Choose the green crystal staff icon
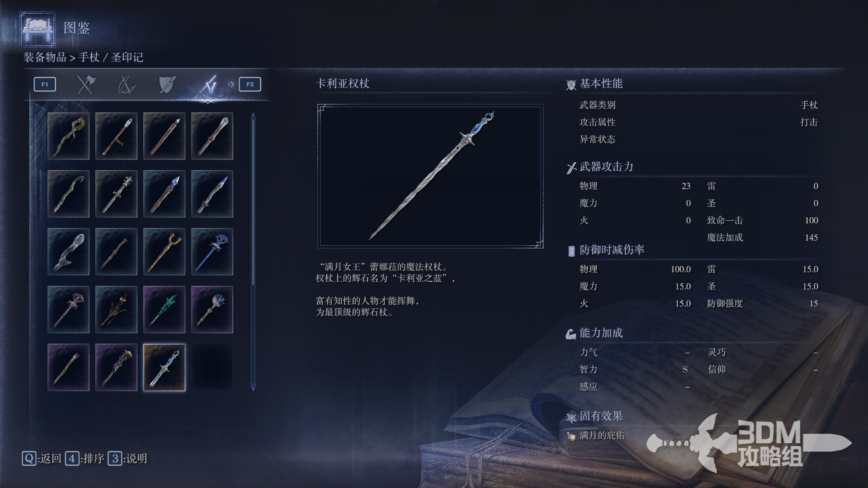This screenshot has height=488, width=868. [164, 310]
